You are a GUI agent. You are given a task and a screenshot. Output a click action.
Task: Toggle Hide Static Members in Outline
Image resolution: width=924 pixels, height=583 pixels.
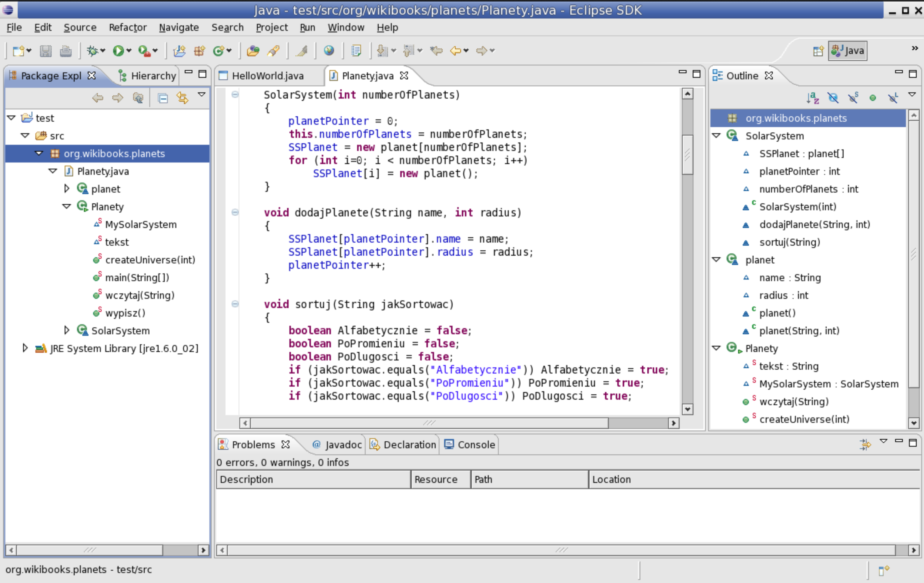point(853,98)
